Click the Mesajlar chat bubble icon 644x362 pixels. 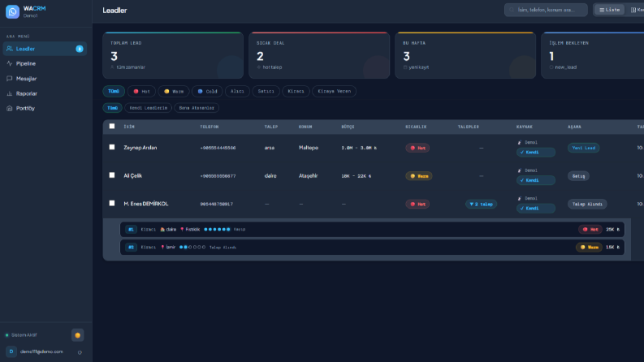(x=10, y=79)
